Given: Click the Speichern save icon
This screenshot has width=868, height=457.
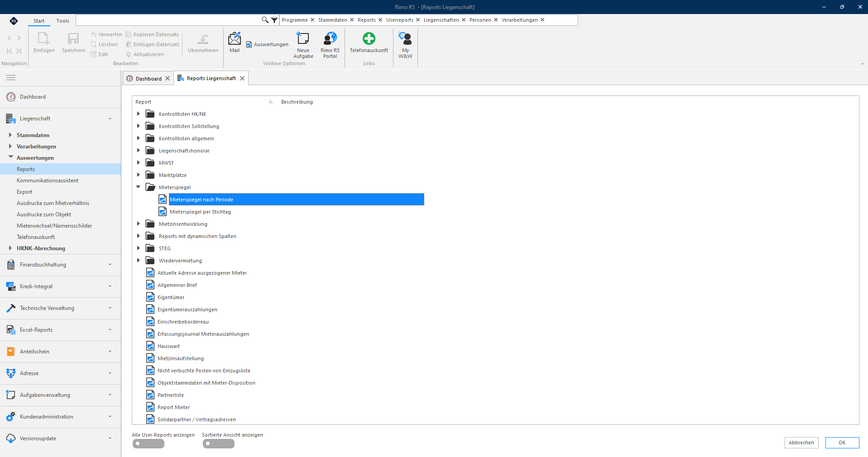Looking at the screenshot, I should pos(73,43).
